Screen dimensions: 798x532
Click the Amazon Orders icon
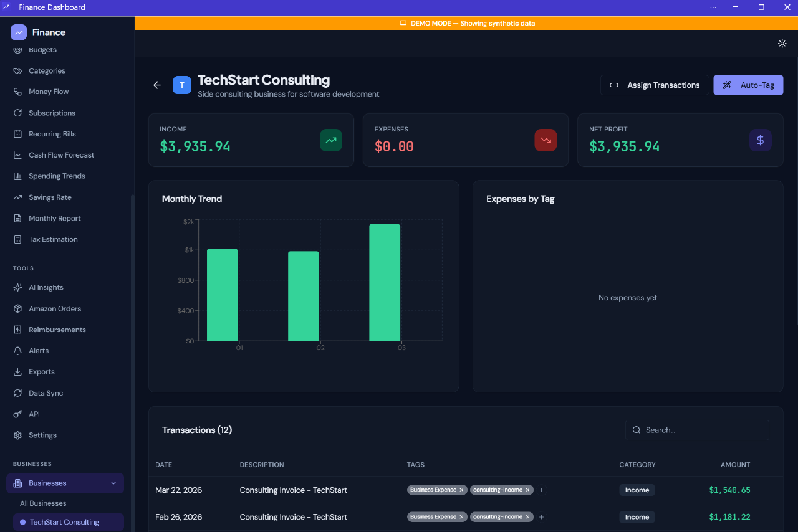click(x=17, y=308)
